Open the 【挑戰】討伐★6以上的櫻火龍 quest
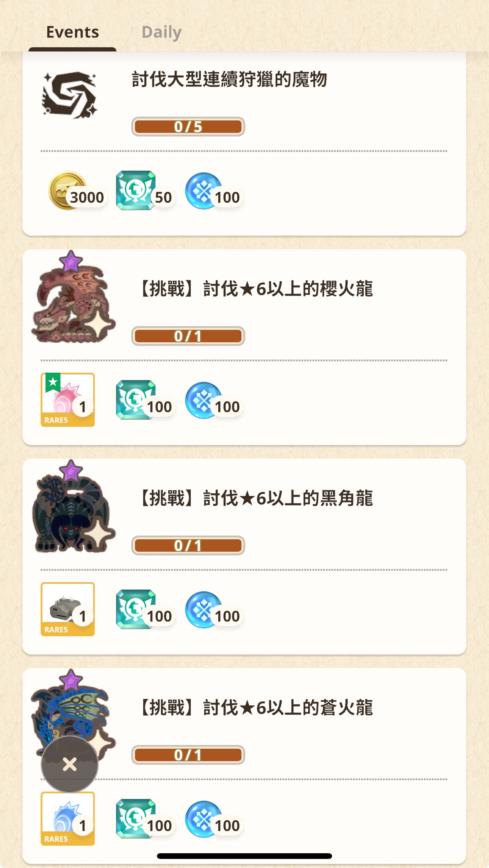489x868 pixels. coord(255,289)
